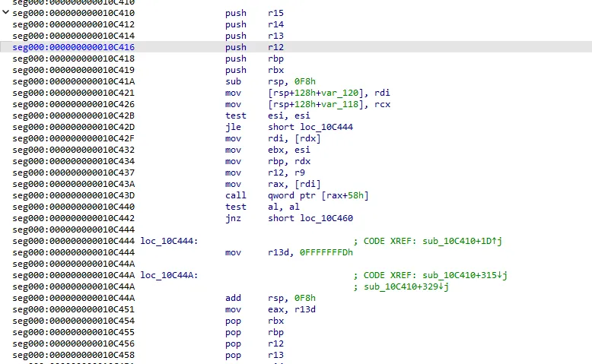The height and width of the screenshot is (364, 592).
Task: Select the mov r12, r9 instruction
Action: (265, 173)
